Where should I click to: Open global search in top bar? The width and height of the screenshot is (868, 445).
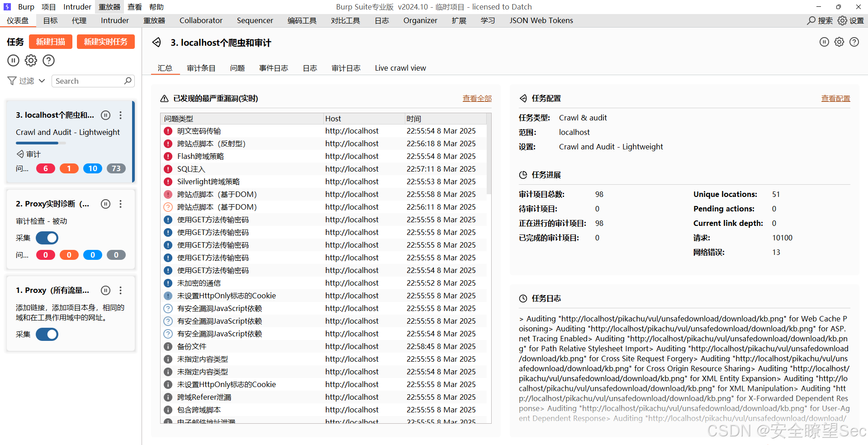click(x=820, y=20)
